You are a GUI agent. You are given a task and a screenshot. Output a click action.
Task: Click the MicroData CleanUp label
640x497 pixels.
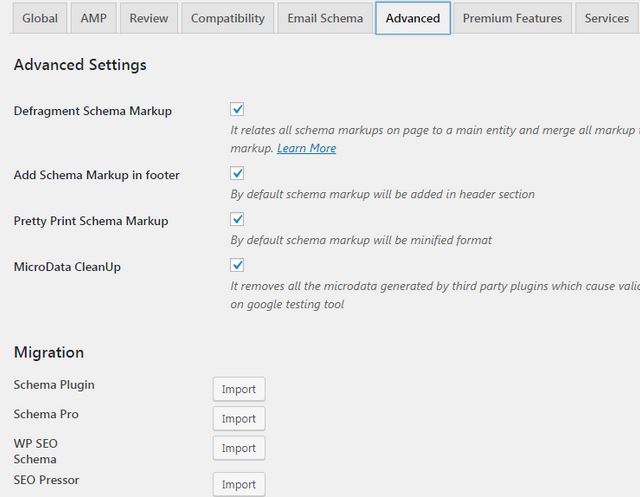pos(67,267)
